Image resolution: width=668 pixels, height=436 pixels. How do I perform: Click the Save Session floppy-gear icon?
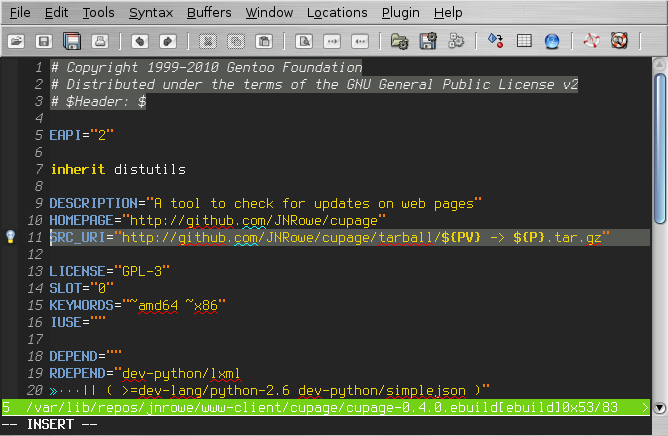(428, 41)
